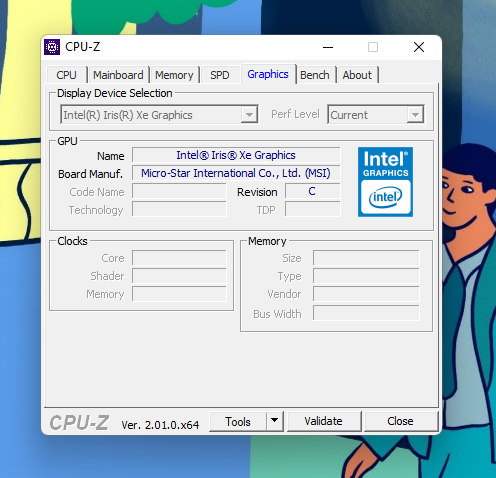Click the Display Device Selection group label
This screenshot has height=478, width=496.
(x=115, y=93)
